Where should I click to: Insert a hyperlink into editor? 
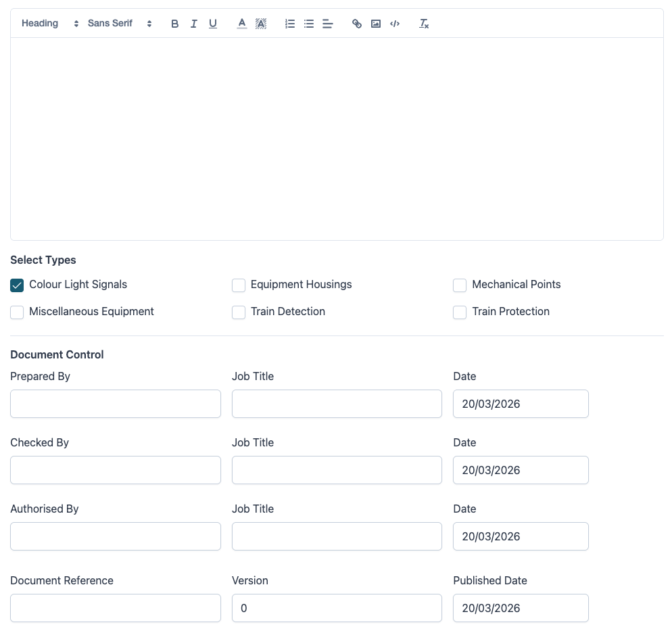click(x=357, y=24)
